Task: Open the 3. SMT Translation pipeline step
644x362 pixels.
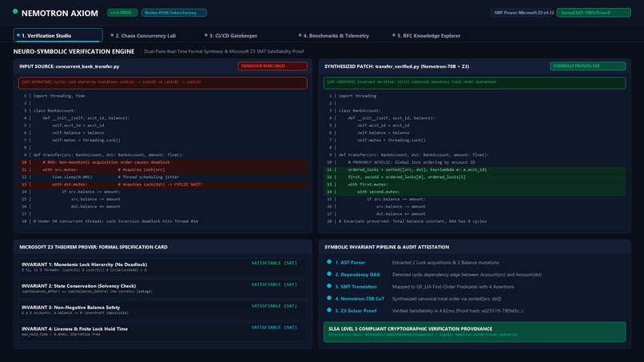Action: (356, 287)
